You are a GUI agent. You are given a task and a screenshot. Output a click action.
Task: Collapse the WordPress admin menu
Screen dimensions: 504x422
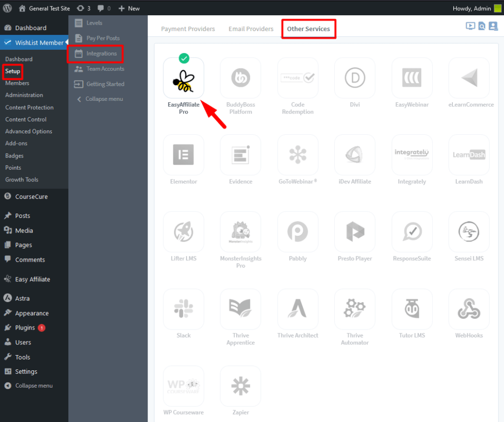[x=28, y=386]
